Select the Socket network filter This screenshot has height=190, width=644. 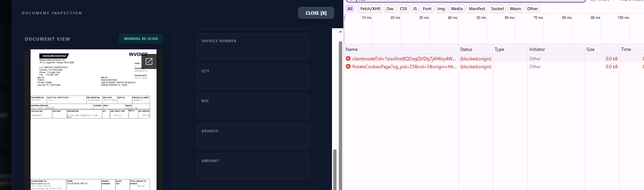click(497, 9)
